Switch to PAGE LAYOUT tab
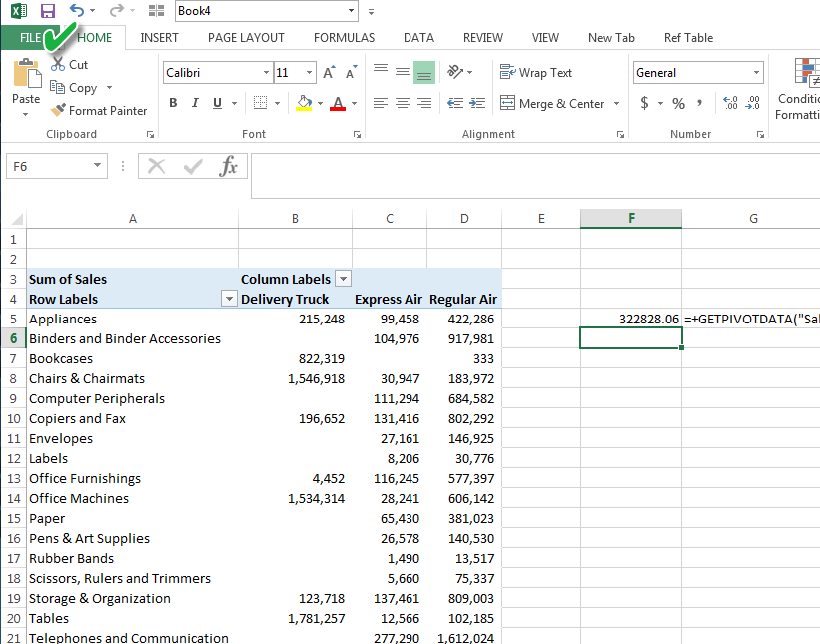Viewport: 820px width, 644px height. (x=246, y=38)
